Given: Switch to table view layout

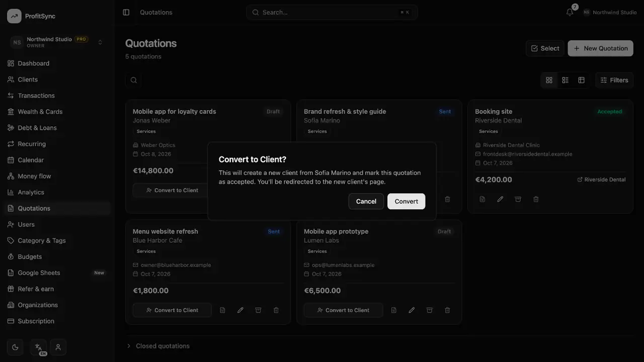Looking at the screenshot, I should pos(581,80).
